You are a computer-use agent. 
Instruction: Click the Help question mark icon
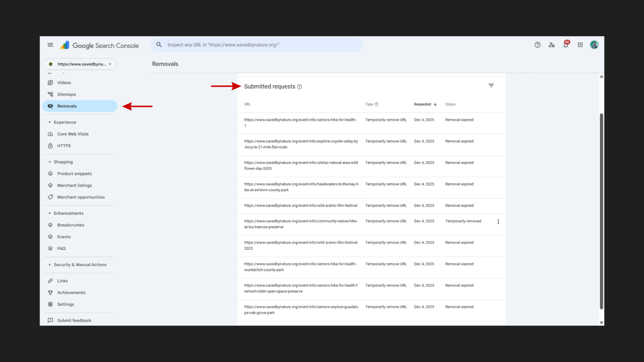click(537, 45)
